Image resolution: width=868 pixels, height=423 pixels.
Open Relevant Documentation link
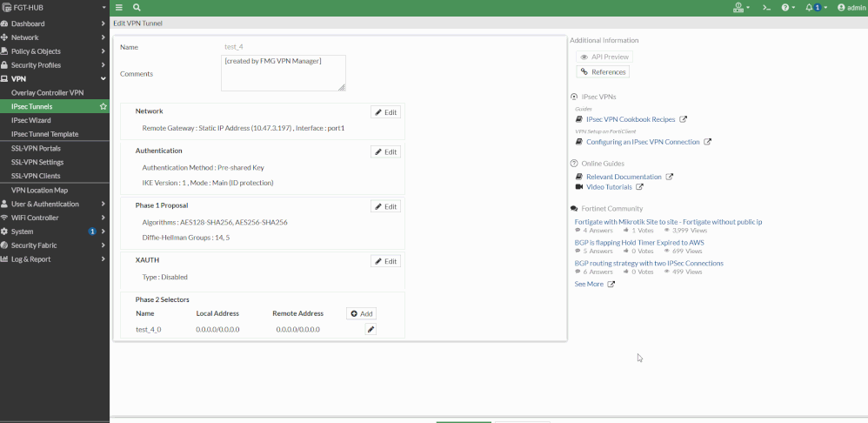pos(624,177)
